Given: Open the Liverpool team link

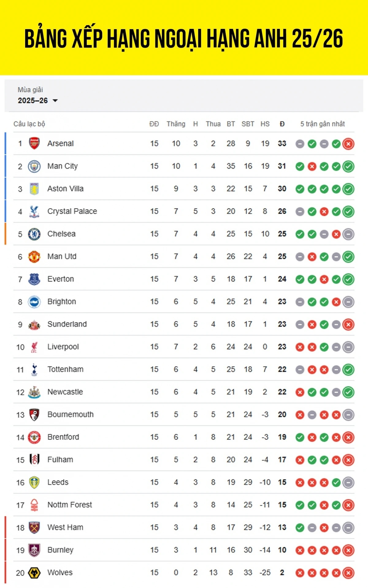Looking at the screenshot, I should click(63, 347).
